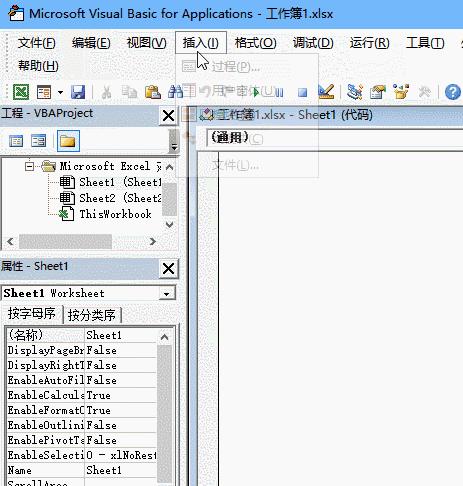Click the Help question mark icon
Screen dimensions: 463x486
(453, 92)
